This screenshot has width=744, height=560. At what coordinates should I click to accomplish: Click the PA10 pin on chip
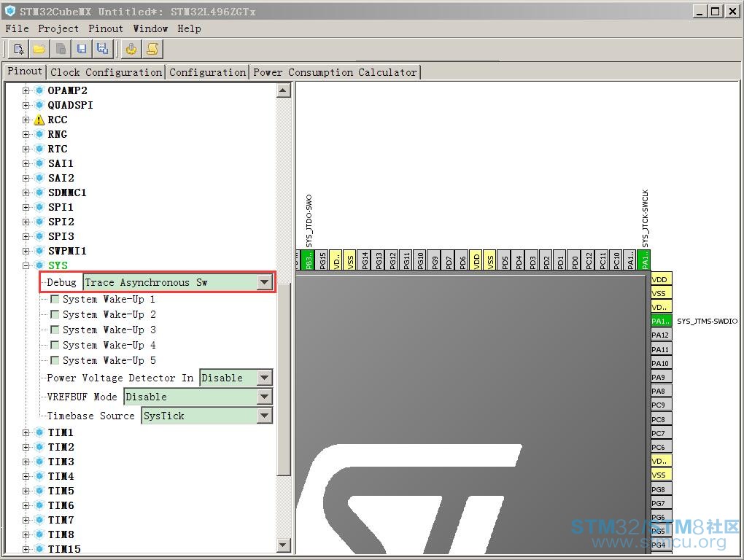[661, 363]
